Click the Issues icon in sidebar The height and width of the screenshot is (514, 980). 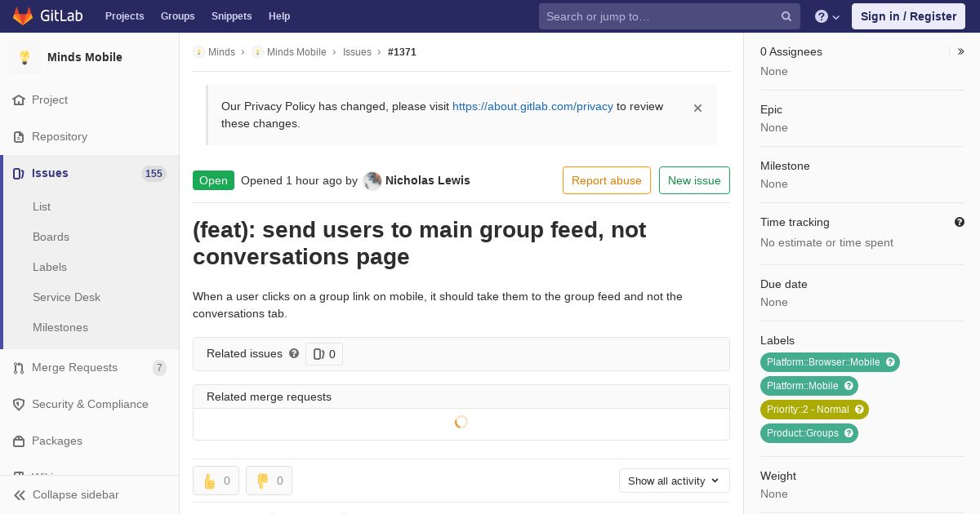click(19, 173)
